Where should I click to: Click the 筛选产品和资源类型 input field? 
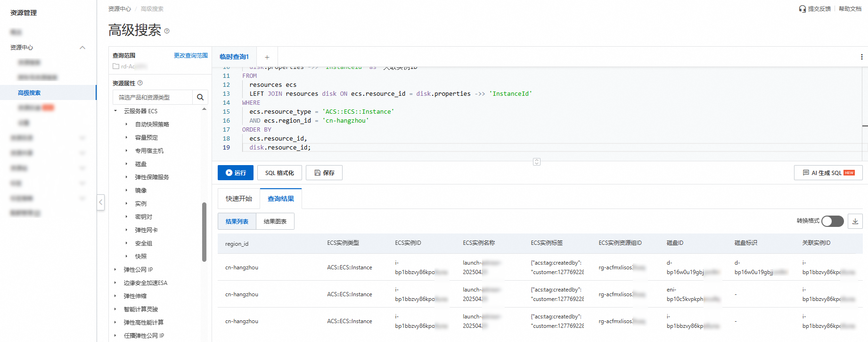click(153, 97)
